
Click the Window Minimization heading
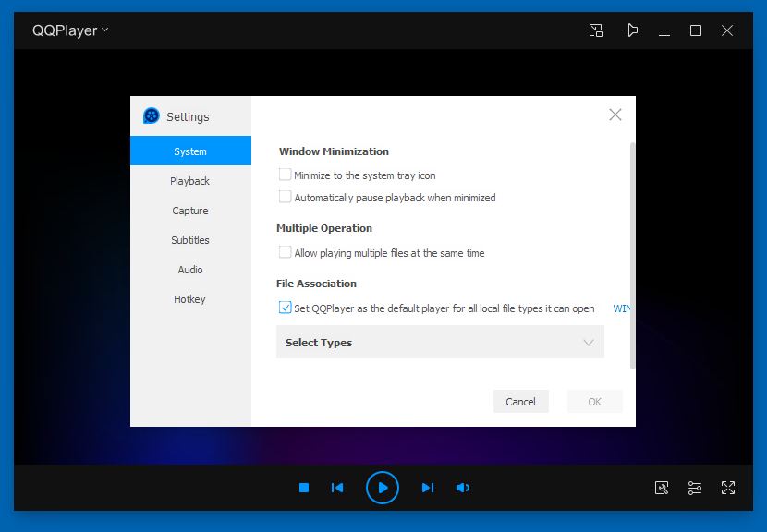pyautogui.click(x=334, y=151)
